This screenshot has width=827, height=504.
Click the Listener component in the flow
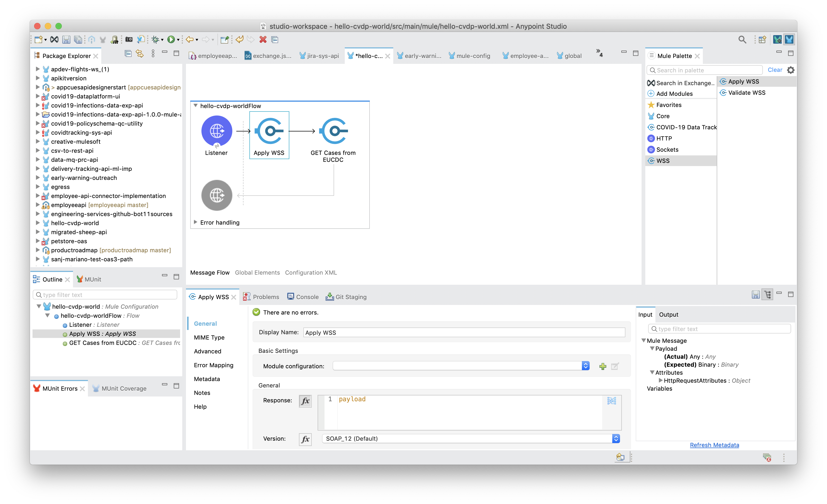(x=217, y=131)
